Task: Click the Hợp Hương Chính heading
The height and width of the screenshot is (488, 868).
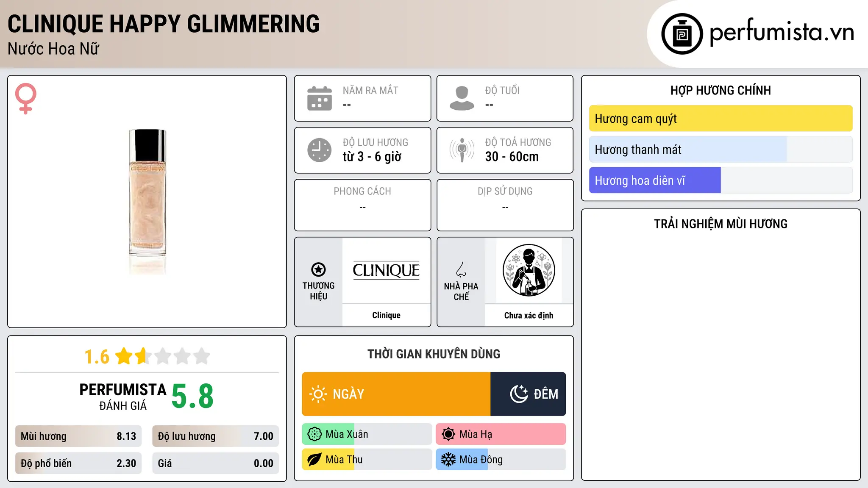Action: (721, 90)
